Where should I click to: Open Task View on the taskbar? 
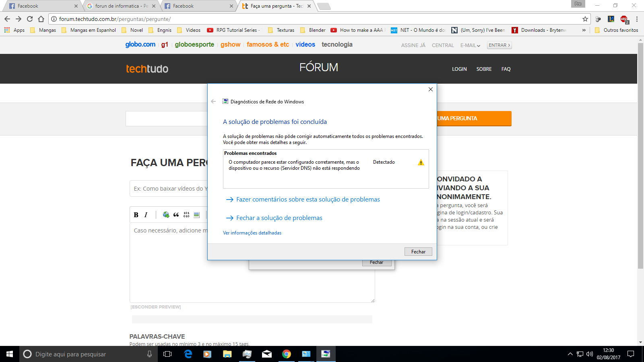click(x=167, y=354)
